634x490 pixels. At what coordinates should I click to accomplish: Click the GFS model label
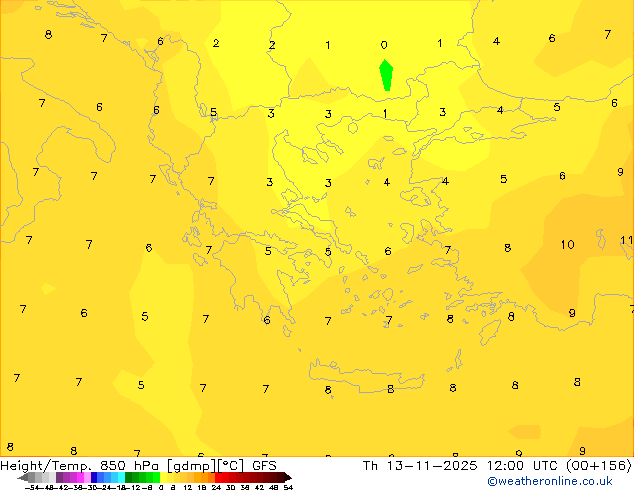pyautogui.click(x=264, y=466)
